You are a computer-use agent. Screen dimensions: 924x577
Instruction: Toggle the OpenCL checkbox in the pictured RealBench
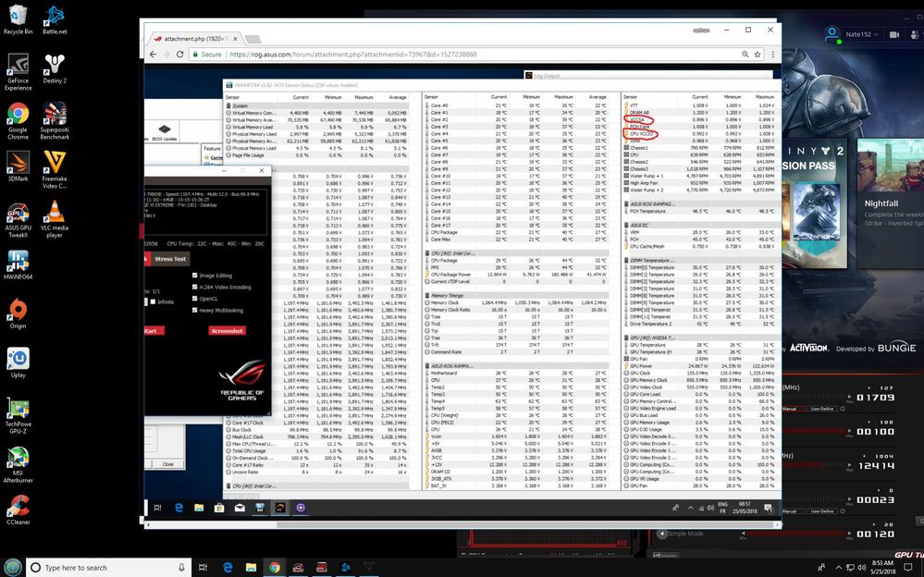tap(194, 299)
